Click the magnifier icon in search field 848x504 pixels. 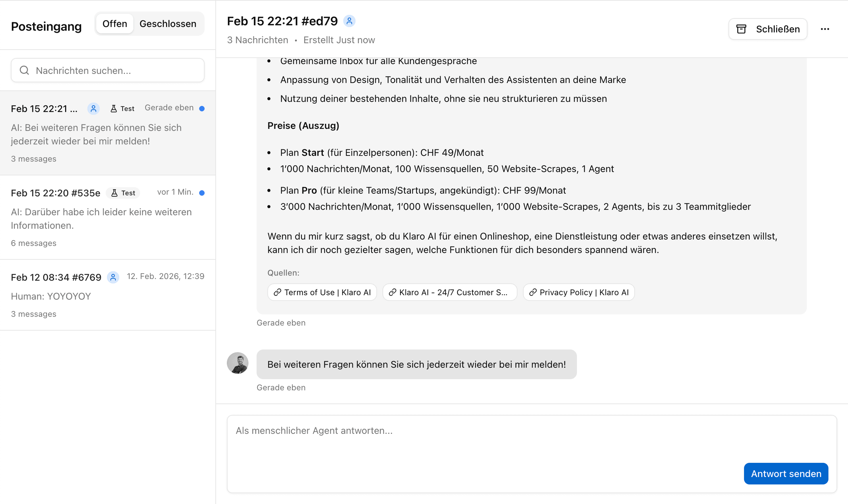pyautogui.click(x=24, y=70)
